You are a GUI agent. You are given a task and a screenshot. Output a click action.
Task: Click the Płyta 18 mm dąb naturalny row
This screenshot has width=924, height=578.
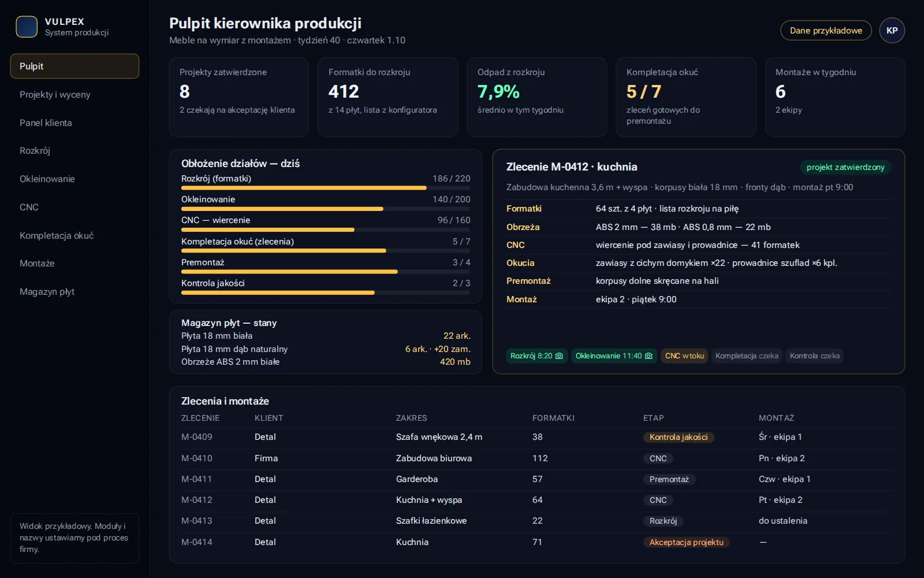(x=326, y=349)
